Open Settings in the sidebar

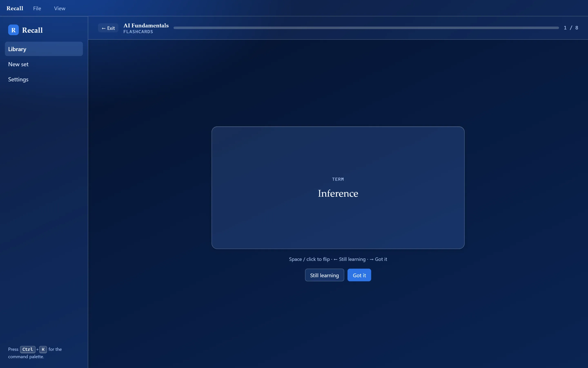click(x=44, y=79)
